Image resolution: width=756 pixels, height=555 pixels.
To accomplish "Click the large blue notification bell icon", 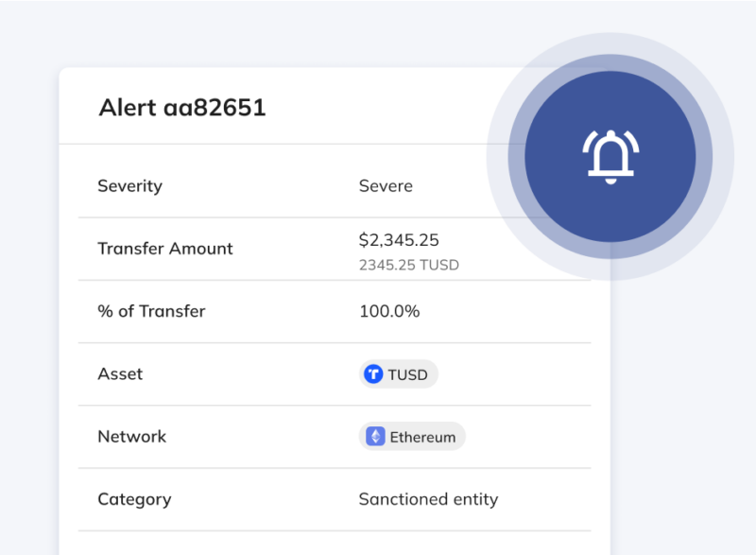I will (x=610, y=156).
